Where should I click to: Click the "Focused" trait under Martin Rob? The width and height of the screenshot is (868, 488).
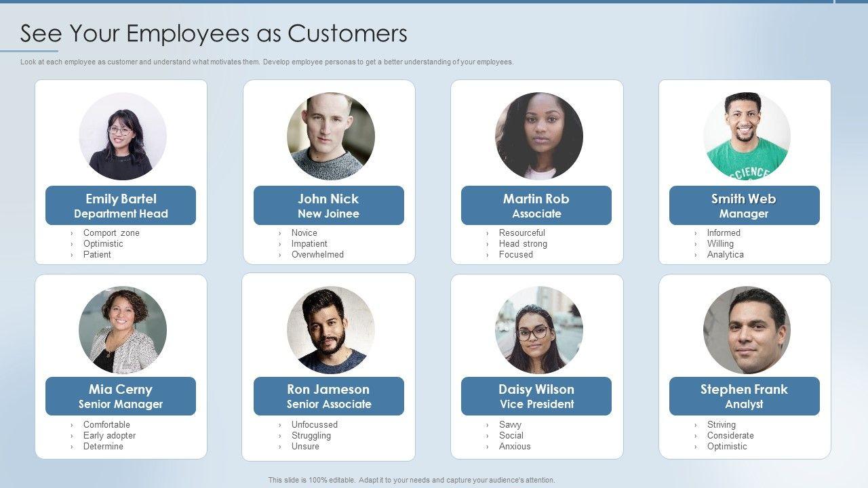(x=516, y=254)
